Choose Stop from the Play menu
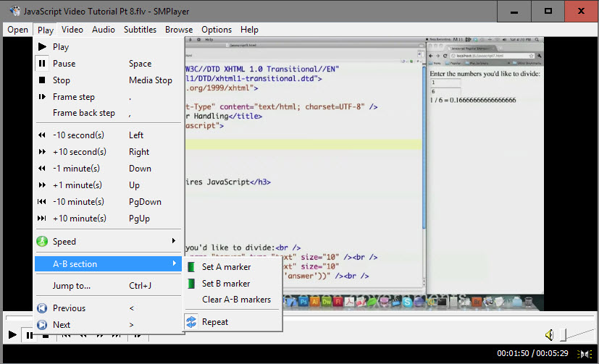The height and width of the screenshot is (364, 599). coord(108,80)
